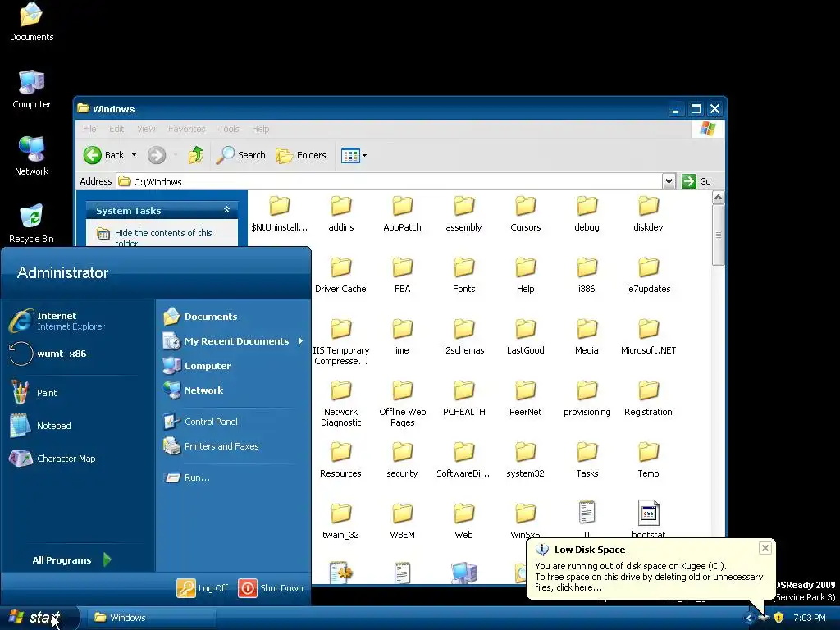The height and width of the screenshot is (630, 840).
Task: Click the system clock 7:03 PM
Action: tap(809, 619)
